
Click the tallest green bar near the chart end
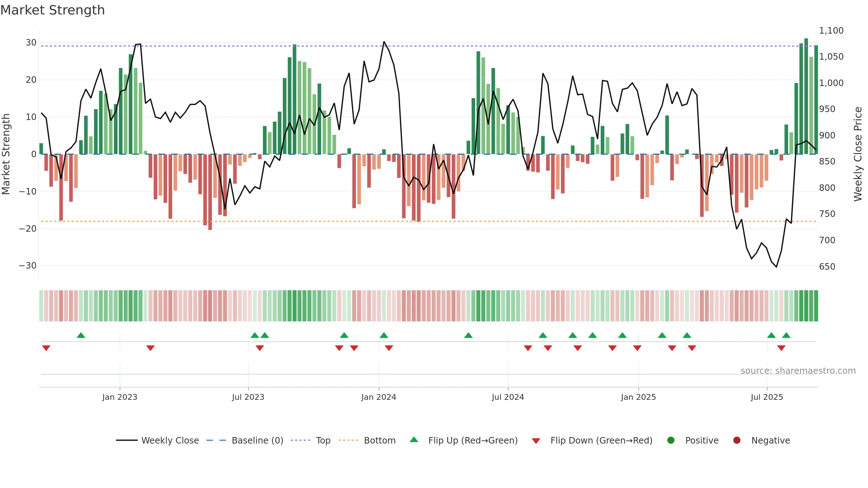(806, 96)
